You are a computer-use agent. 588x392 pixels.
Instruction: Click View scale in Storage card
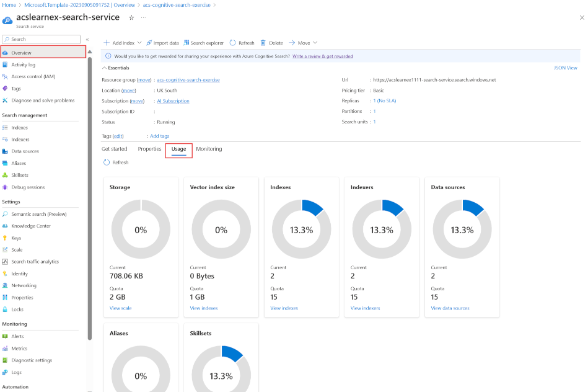120,308
